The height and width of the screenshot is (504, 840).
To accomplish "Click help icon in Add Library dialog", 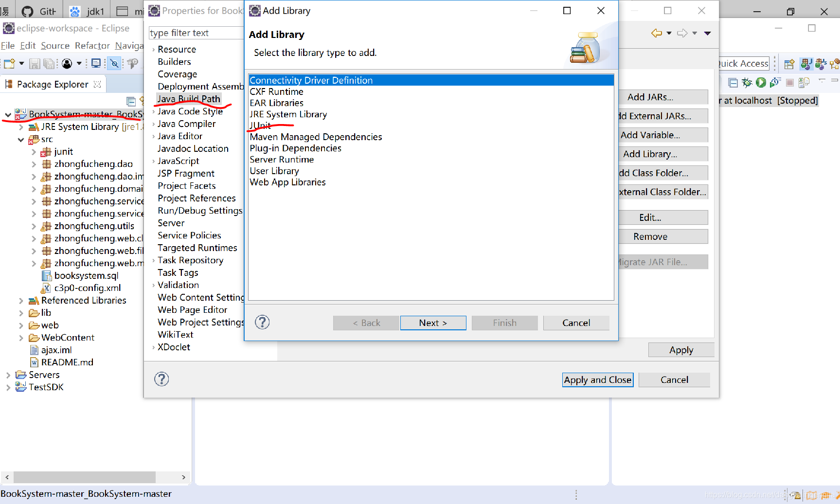I will (x=262, y=322).
